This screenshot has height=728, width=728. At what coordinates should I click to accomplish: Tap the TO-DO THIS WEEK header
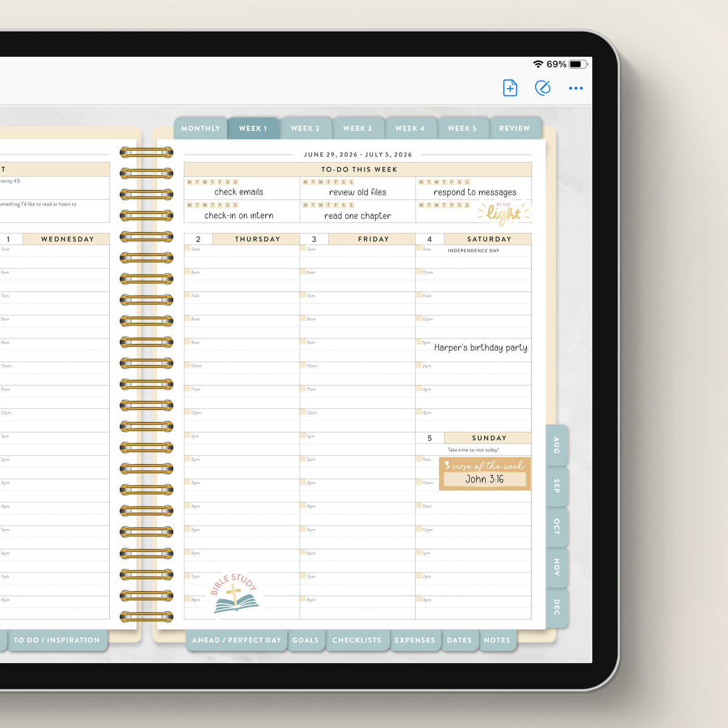pyautogui.click(x=359, y=169)
